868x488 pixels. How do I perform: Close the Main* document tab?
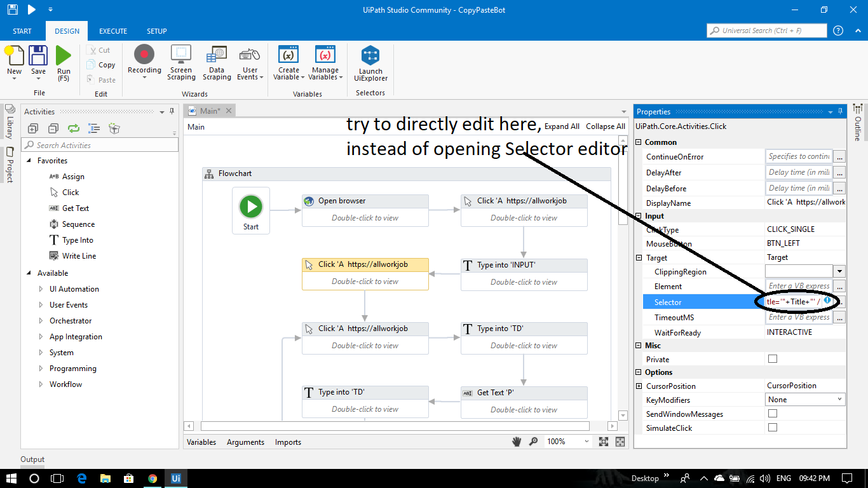[x=229, y=111]
